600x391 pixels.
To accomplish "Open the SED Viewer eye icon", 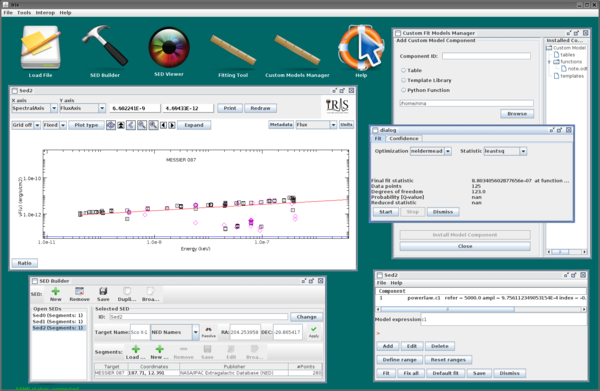I will (x=169, y=47).
